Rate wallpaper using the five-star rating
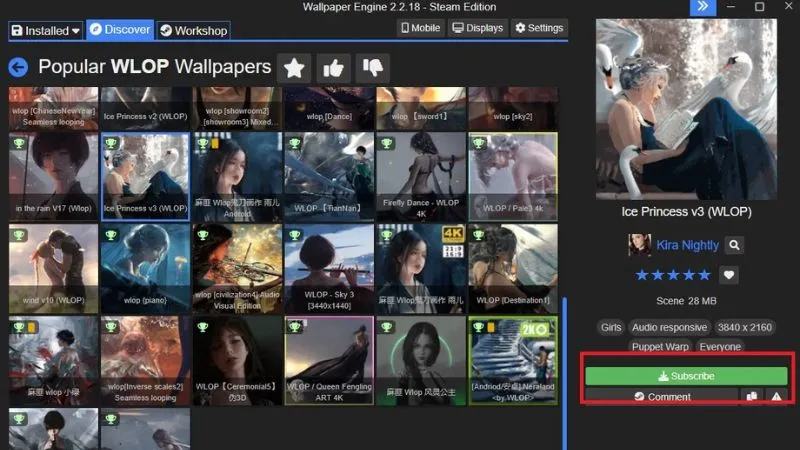 pyautogui.click(x=673, y=275)
